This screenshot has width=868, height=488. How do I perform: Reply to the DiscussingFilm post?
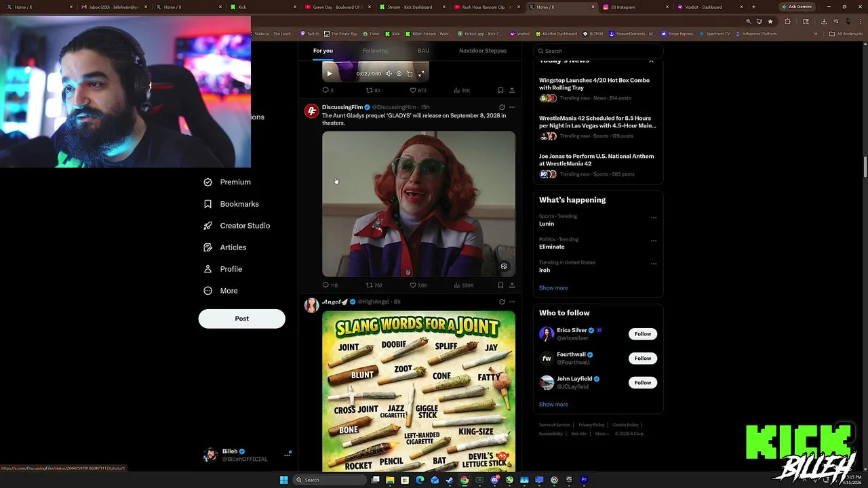(330, 285)
